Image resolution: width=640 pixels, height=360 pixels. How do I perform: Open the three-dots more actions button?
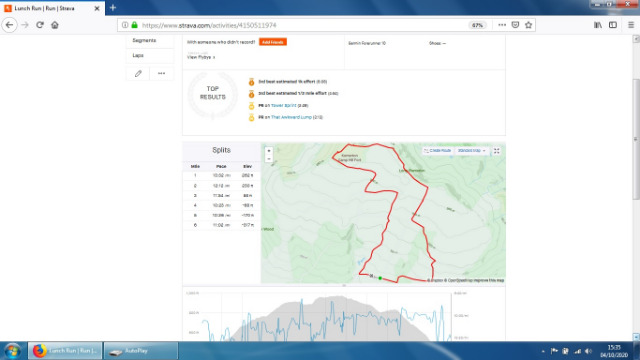coord(162,73)
